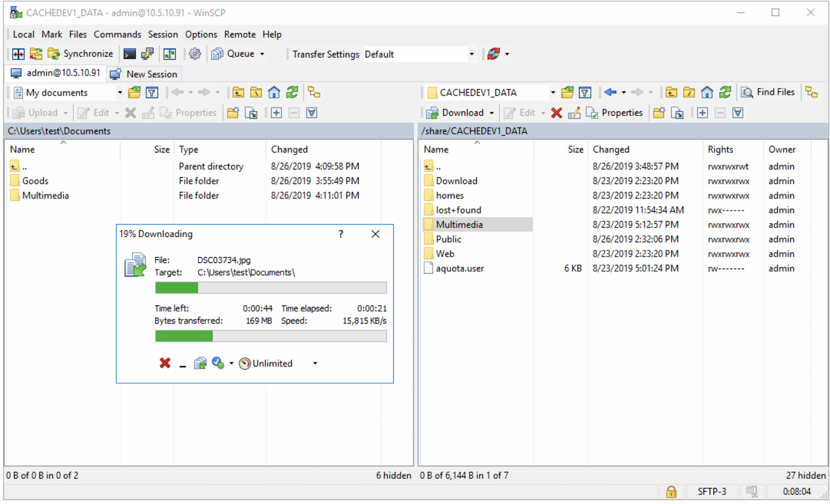Expand Once Finished dropdown arrow in progress dialog
This screenshot has width=830, height=504.
[x=231, y=363]
